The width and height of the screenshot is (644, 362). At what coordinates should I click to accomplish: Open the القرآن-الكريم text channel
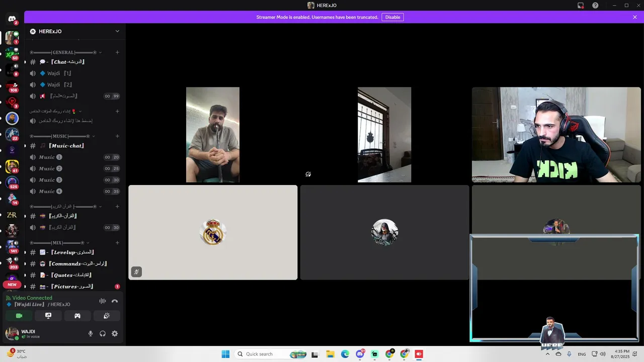click(74, 216)
